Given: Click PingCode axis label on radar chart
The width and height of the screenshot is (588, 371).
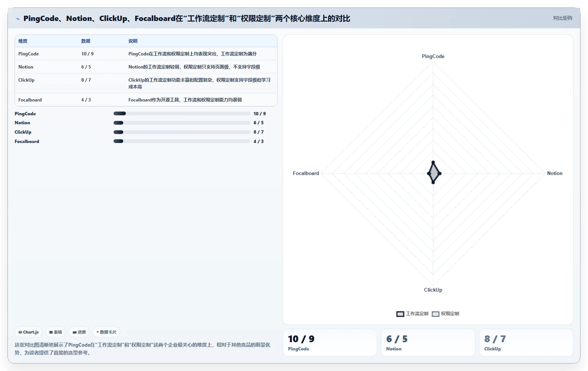Looking at the screenshot, I should pyautogui.click(x=433, y=57).
